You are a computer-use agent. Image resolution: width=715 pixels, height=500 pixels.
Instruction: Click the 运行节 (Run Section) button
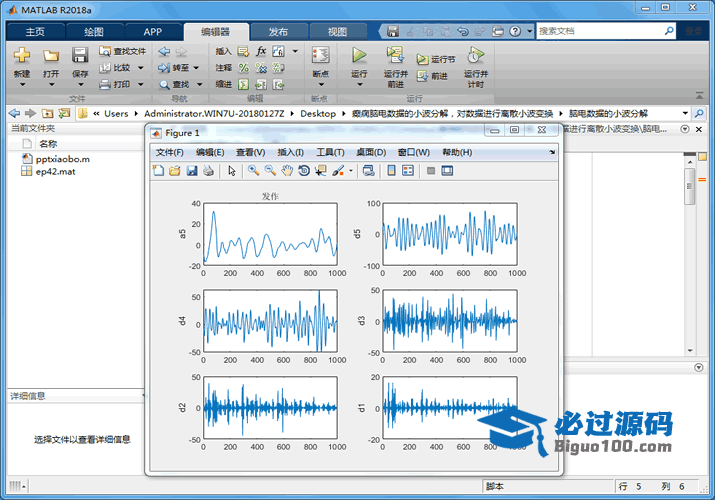pyautogui.click(x=435, y=59)
